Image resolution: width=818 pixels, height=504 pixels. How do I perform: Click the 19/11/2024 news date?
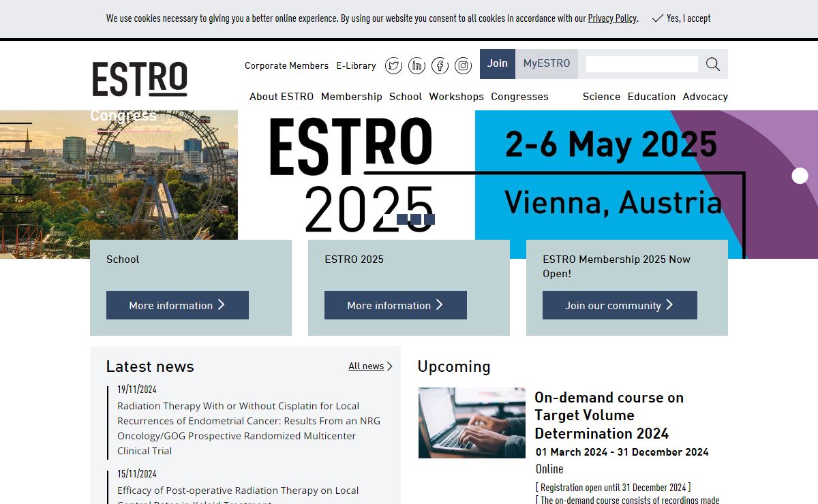click(x=137, y=390)
